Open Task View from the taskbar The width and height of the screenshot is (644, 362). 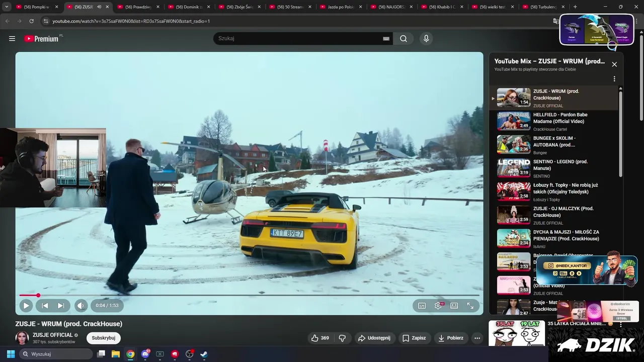[101, 354]
